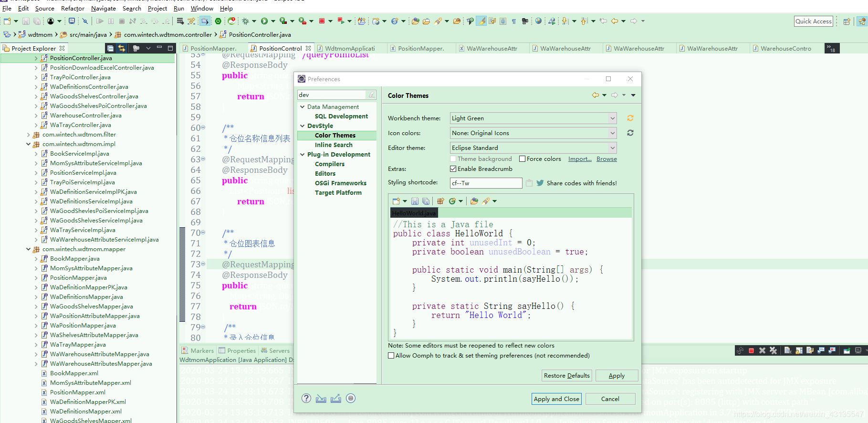Screen dimensions: 868x423
Task: Click the refresh icon beside Workbench theme
Action: [630, 118]
